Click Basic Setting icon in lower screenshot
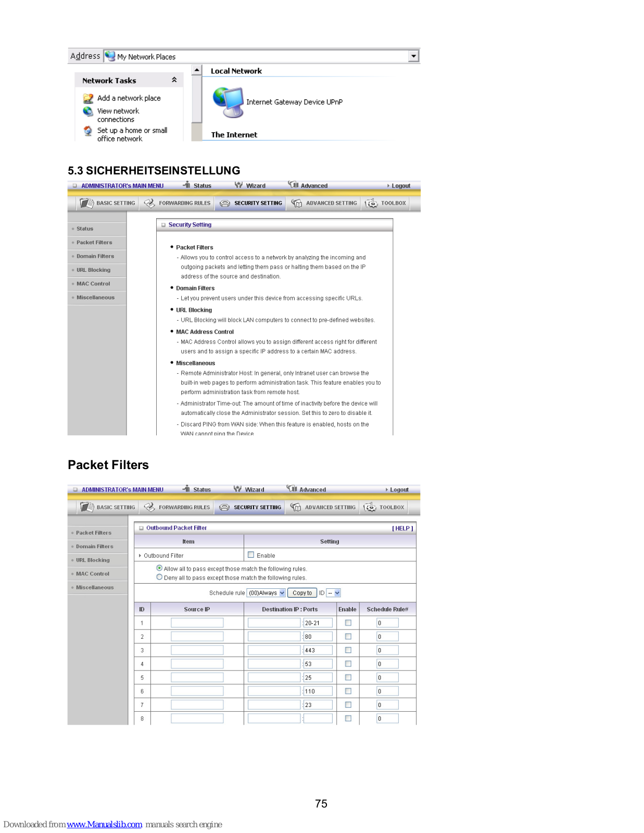644x833 pixels. (x=87, y=507)
